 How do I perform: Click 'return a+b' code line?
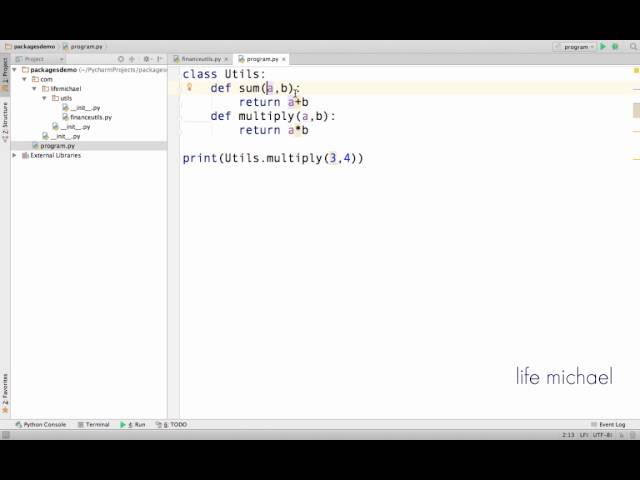pyautogui.click(x=273, y=102)
